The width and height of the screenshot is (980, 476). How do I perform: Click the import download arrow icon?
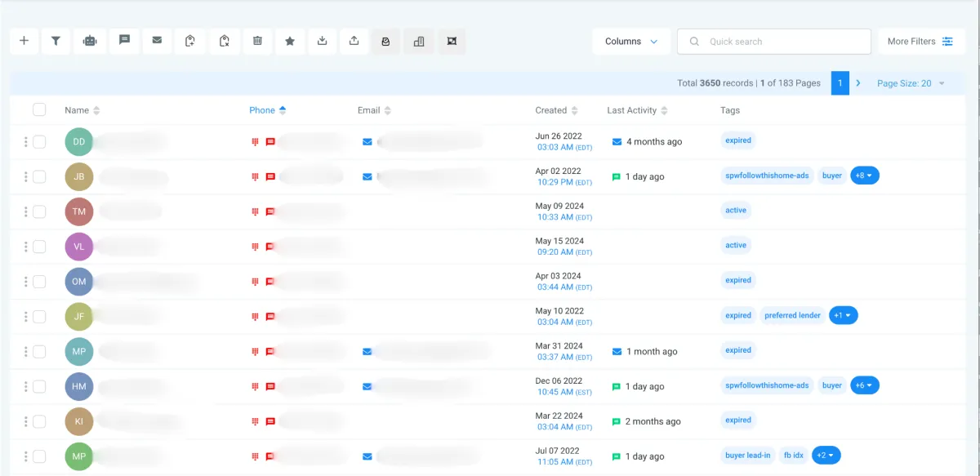(x=323, y=41)
